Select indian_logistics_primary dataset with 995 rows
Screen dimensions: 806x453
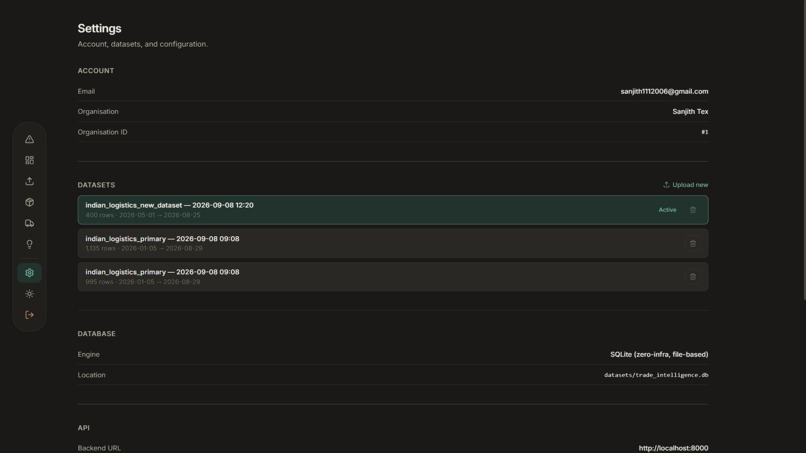[393, 277]
